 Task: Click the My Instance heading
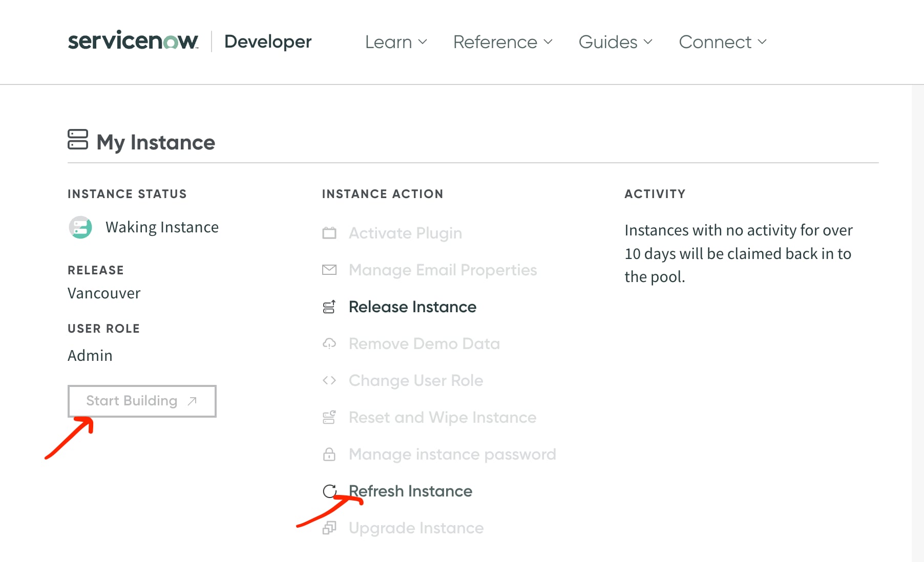tap(156, 142)
